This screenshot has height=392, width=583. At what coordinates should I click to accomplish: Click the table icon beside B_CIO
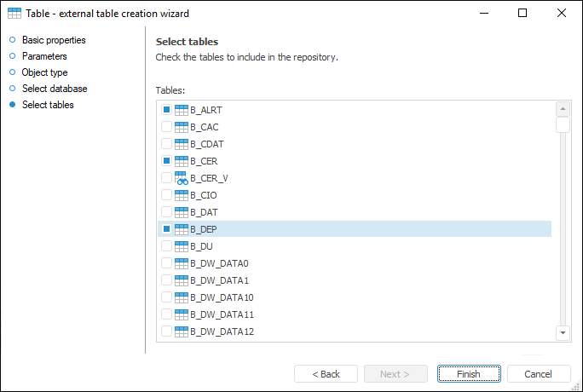click(181, 195)
